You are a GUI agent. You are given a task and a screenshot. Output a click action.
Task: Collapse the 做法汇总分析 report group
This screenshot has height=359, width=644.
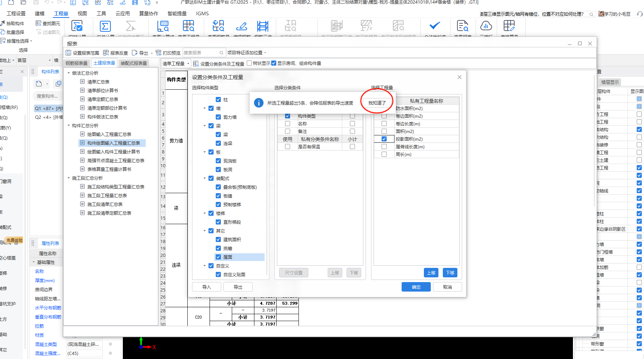coord(69,73)
